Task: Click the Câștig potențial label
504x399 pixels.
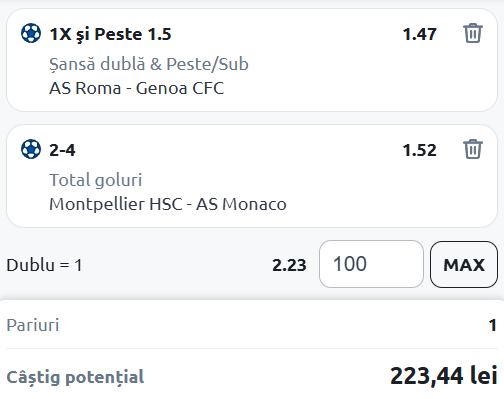Action: click(75, 377)
